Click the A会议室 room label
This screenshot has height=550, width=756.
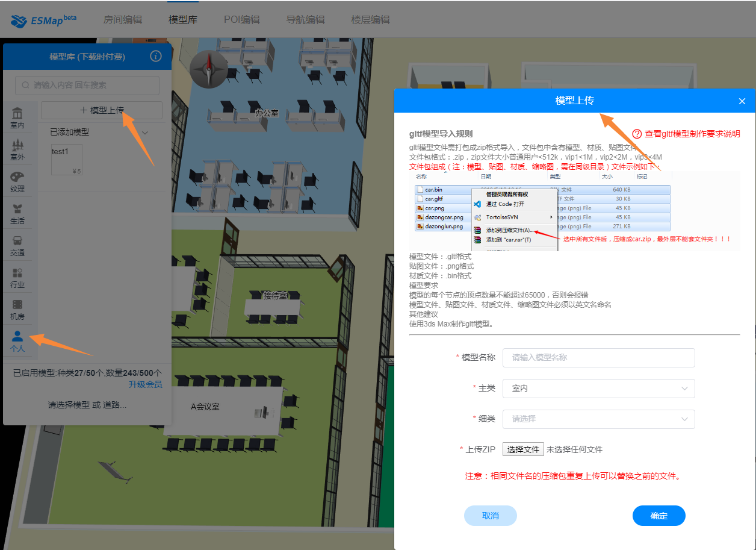205,407
